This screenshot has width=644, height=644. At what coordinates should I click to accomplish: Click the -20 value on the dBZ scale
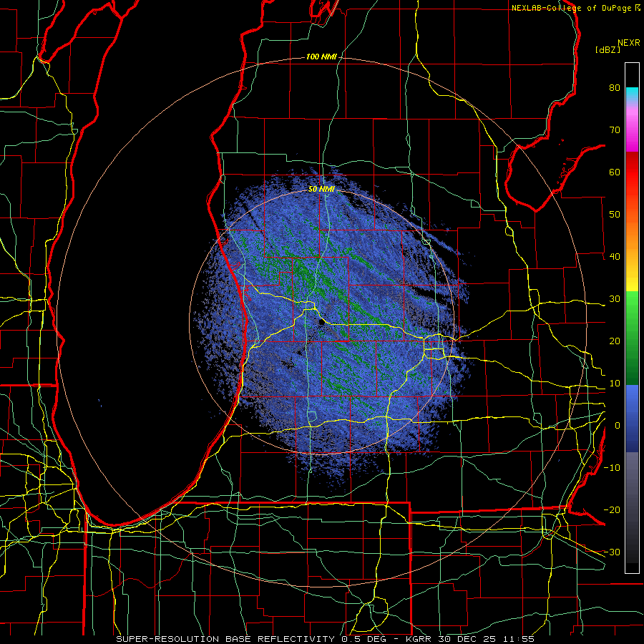[612, 510]
